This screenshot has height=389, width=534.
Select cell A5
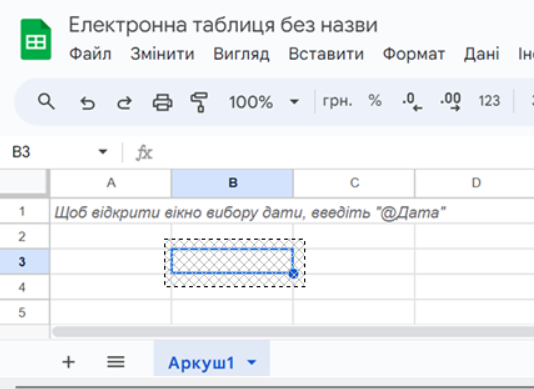111,312
